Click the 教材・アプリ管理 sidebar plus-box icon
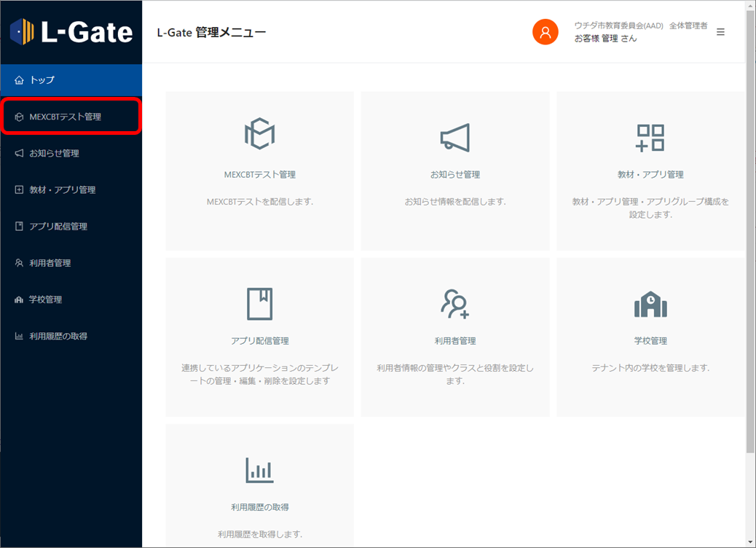The height and width of the screenshot is (548, 756). tap(19, 189)
